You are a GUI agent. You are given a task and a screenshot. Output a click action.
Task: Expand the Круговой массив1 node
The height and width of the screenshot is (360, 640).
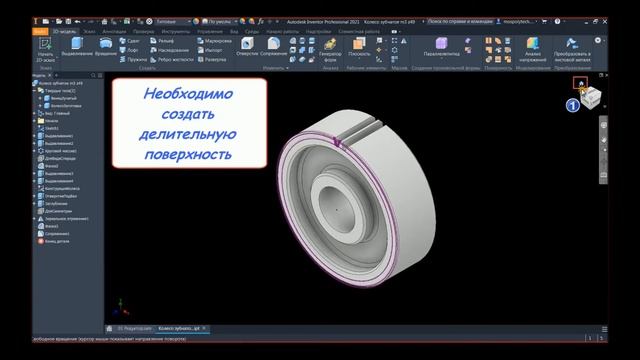[x=35, y=151]
